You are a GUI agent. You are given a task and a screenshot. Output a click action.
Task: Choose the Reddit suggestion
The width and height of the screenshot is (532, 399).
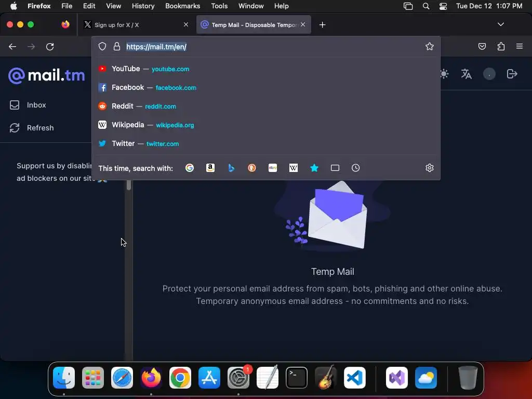pos(265,106)
